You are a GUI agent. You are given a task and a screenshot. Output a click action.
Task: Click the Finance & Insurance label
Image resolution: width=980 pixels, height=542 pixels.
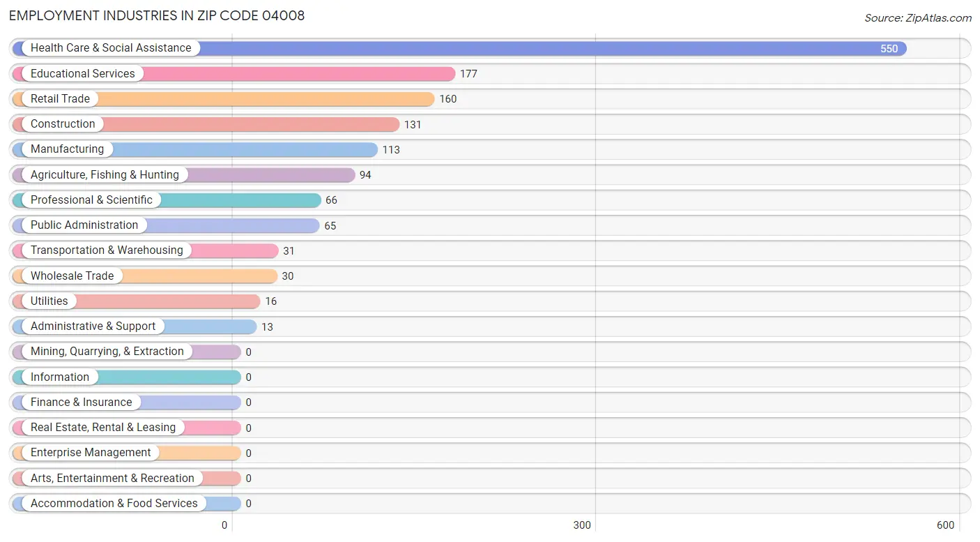pos(81,402)
